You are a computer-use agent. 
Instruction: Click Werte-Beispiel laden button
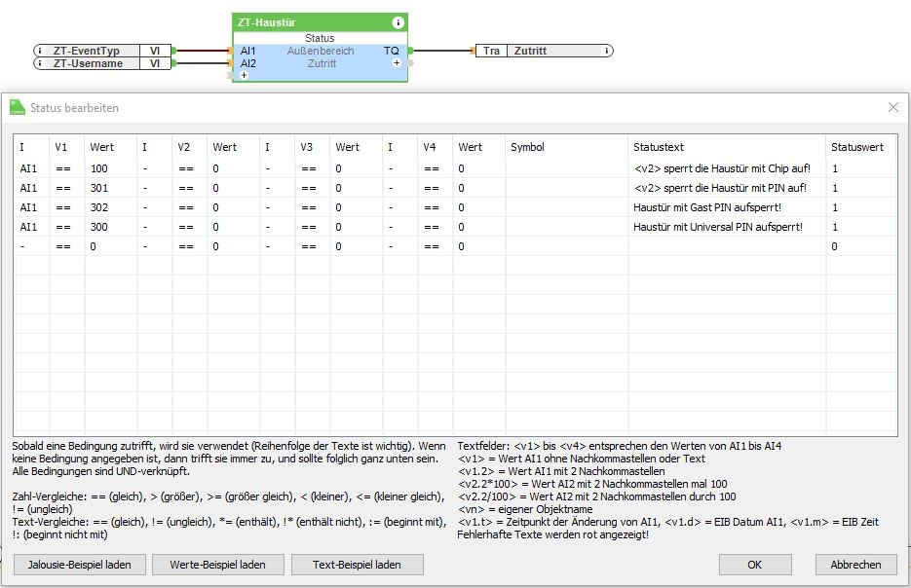click(x=218, y=565)
